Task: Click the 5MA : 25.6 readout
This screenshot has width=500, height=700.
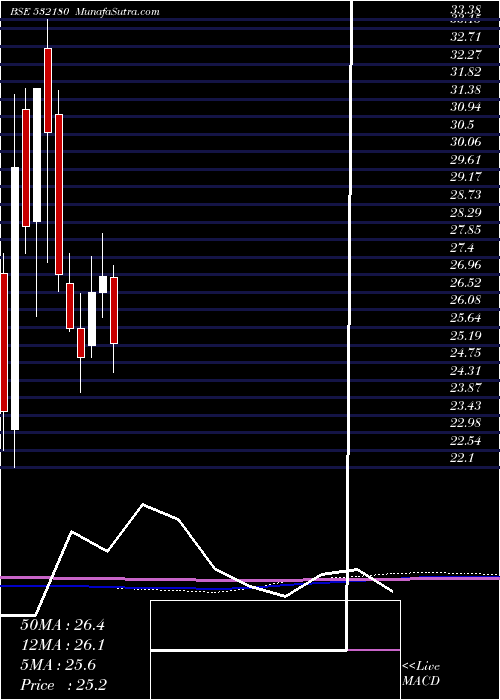Action: [58, 665]
